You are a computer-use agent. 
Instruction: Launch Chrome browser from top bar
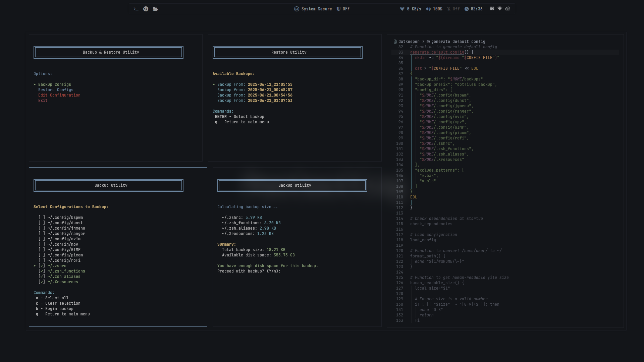tap(146, 9)
